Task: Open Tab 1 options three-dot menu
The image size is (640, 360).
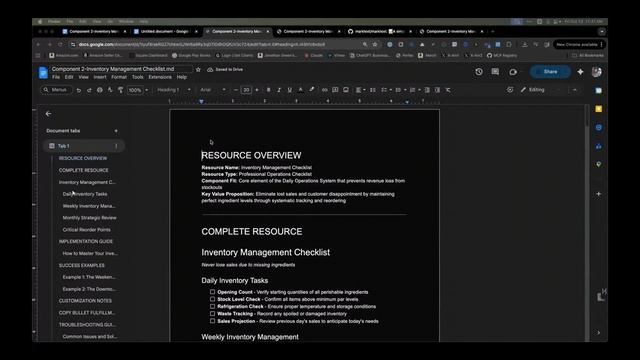Action: [x=116, y=146]
